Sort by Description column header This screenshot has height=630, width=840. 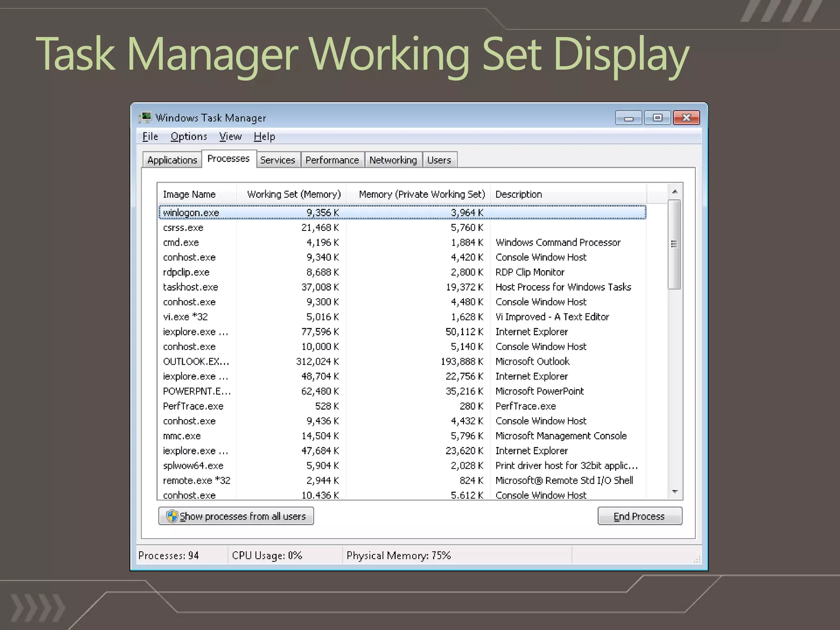tap(568, 194)
